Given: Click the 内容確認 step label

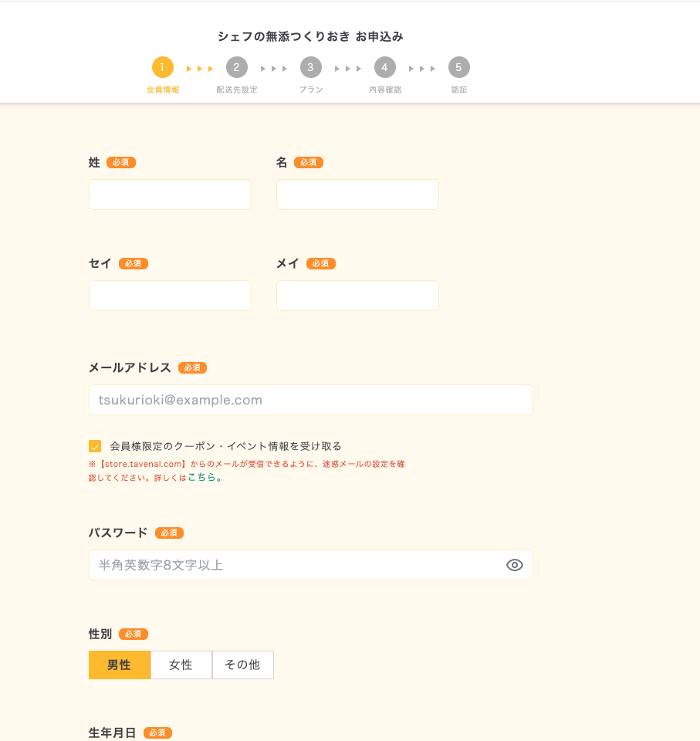Looking at the screenshot, I should (385, 90).
